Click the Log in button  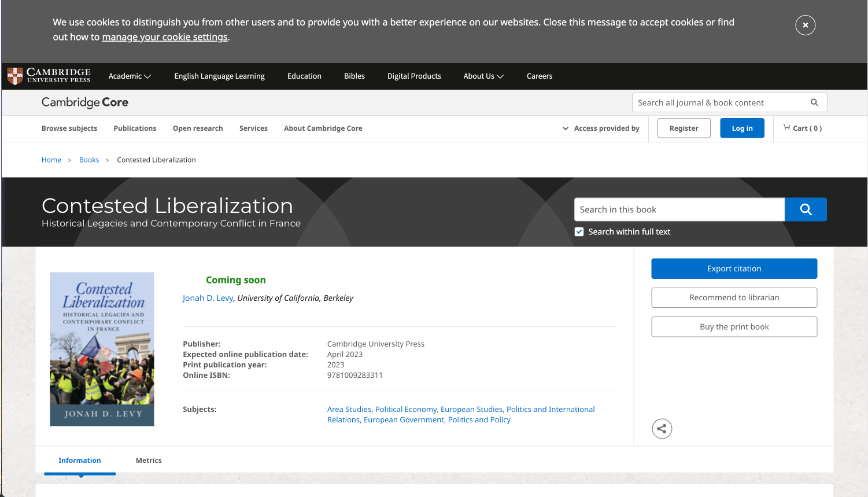click(742, 128)
